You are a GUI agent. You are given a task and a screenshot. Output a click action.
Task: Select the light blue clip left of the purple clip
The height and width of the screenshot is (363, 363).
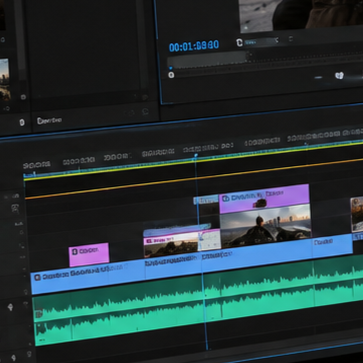pyautogui.click(x=206, y=200)
